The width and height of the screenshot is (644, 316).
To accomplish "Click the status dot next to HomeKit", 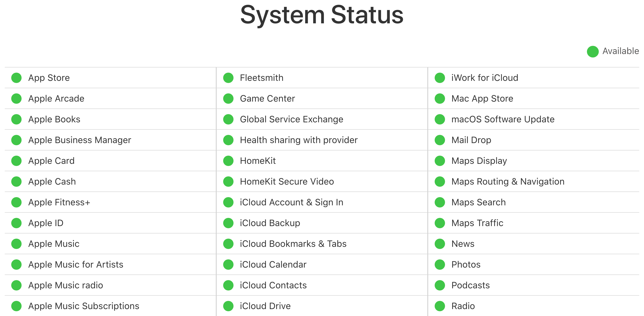I will (x=228, y=161).
